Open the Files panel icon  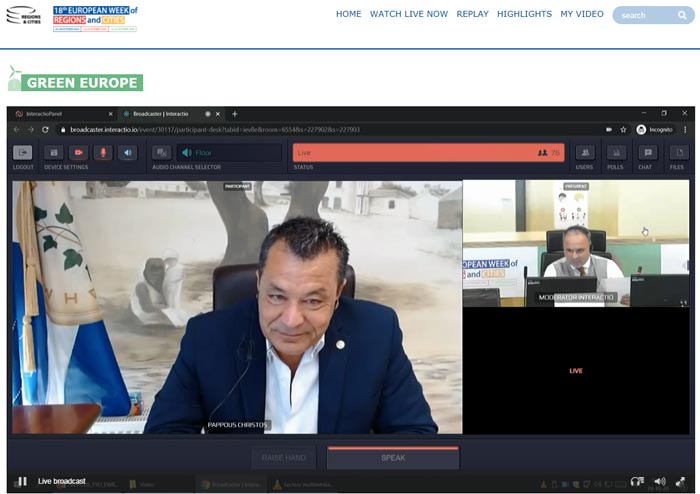tap(679, 153)
